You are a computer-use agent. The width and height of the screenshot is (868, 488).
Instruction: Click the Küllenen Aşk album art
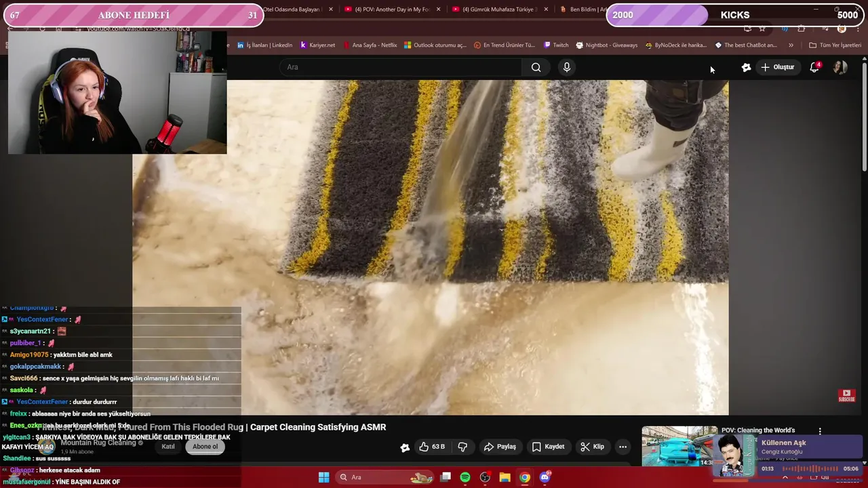(x=733, y=455)
